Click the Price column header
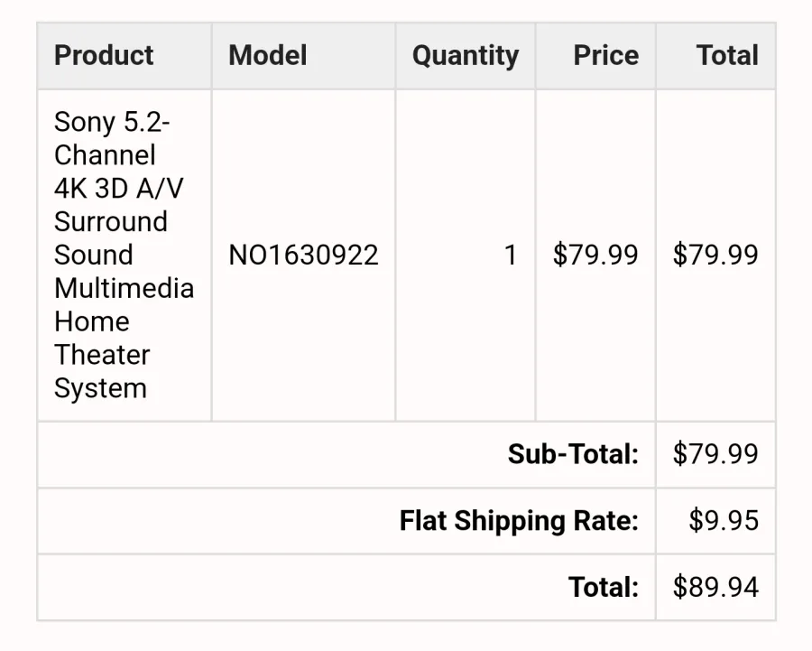 pyautogui.click(x=606, y=55)
